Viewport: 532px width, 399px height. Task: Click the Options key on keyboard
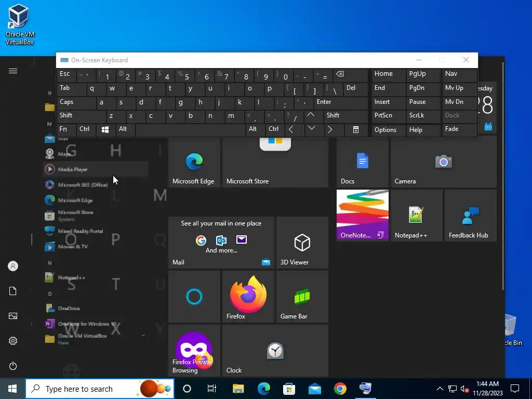coord(389,129)
